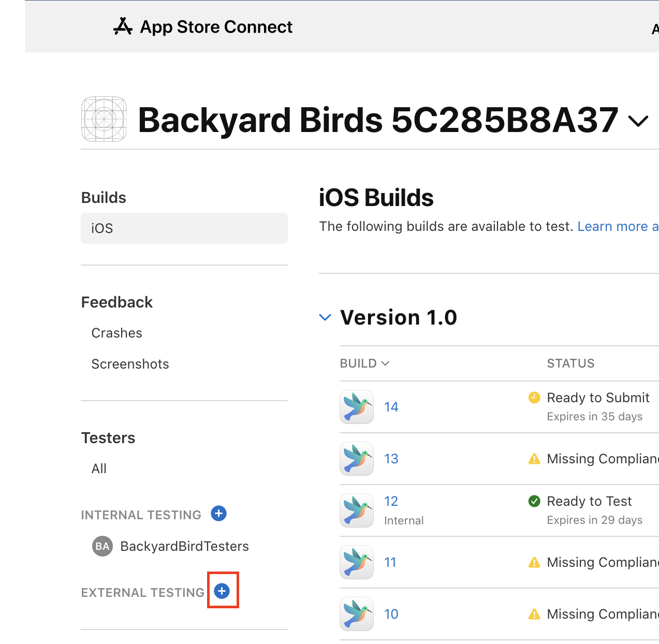Open build 11
This screenshot has width=659, height=644.
click(x=390, y=562)
